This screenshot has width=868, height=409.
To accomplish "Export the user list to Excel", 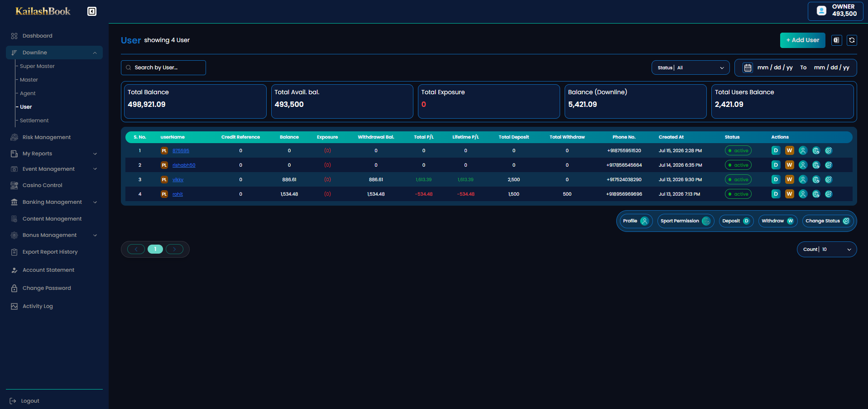I will (x=836, y=40).
